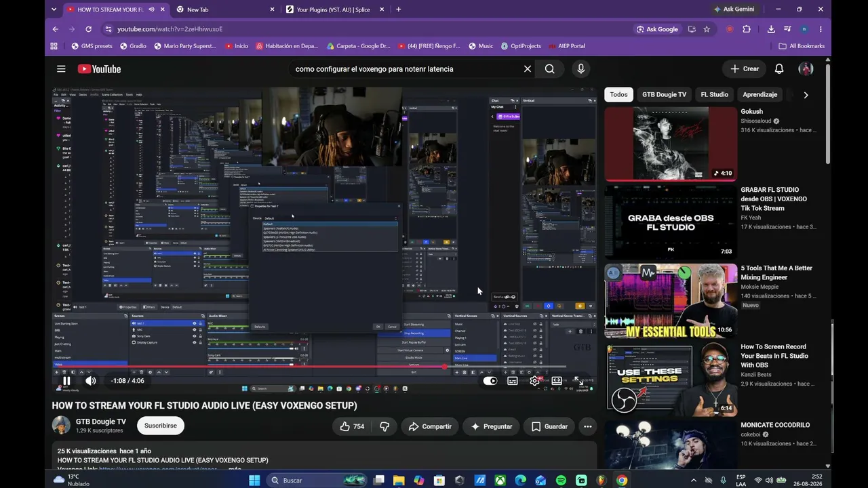Open the Gokush video thumbnail
The image size is (868, 488).
[671, 144]
